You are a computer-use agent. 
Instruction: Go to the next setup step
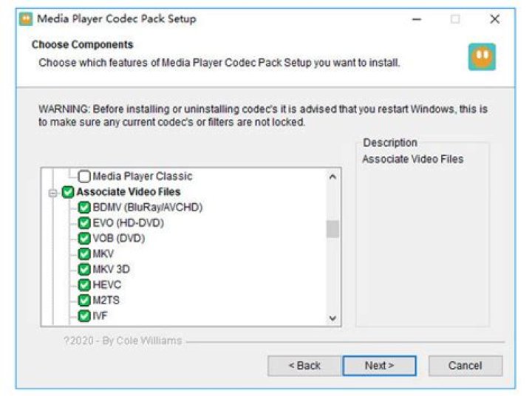click(x=379, y=366)
